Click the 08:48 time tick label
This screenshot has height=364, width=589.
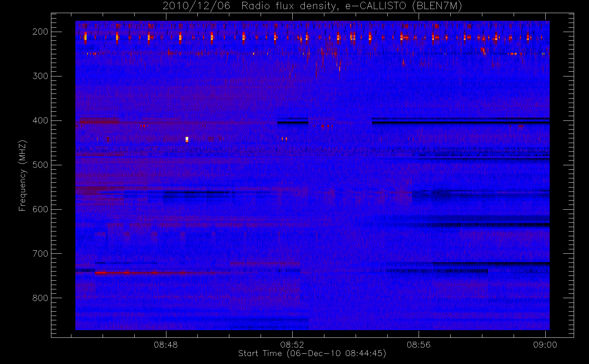[166, 345]
